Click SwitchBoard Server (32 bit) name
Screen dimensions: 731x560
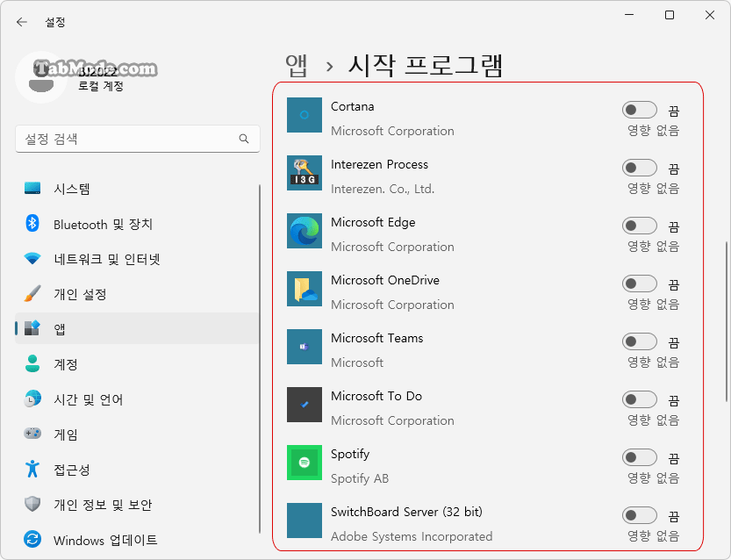tap(406, 512)
